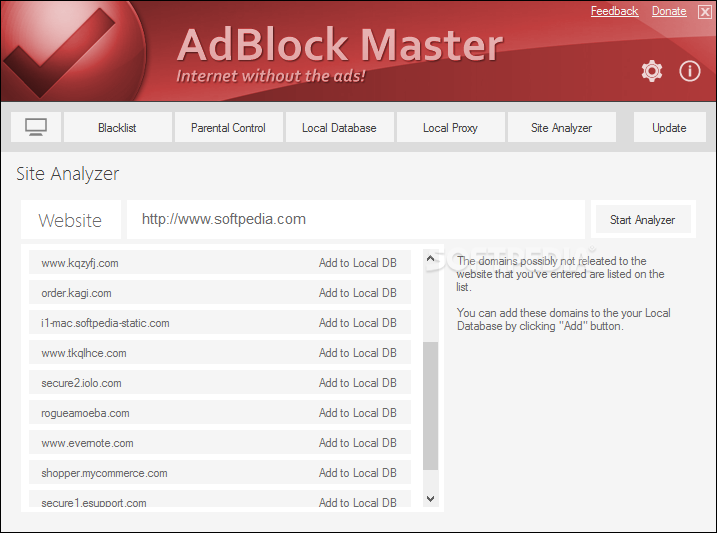Click the domain list scrollbar thumb
The image size is (717, 533).
[430, 406]
